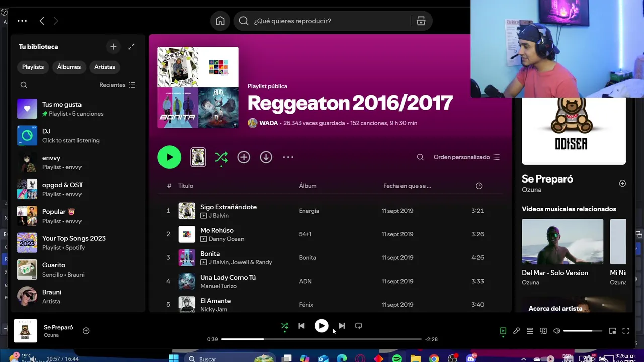The width and height of the screenshot is (644, 362).
Task: Open Brauni artist in library
Action: click(78, 297)
